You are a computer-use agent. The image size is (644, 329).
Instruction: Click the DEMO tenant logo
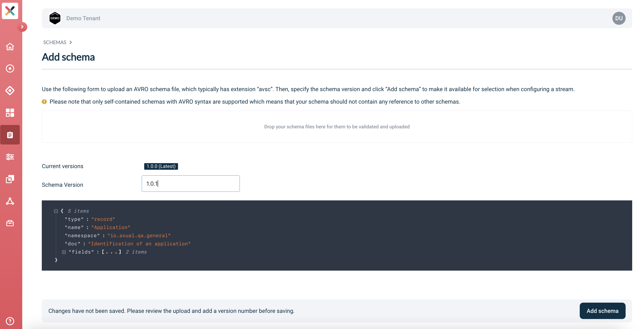[55, 18]
